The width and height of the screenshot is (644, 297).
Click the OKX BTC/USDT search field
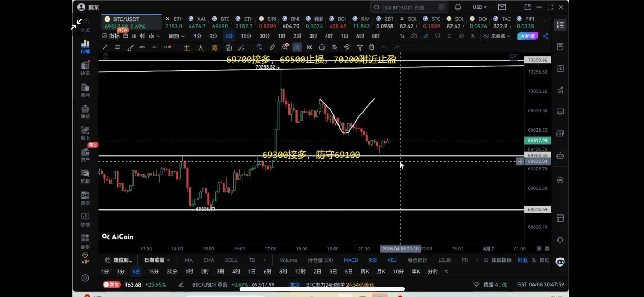pos(409,7)
